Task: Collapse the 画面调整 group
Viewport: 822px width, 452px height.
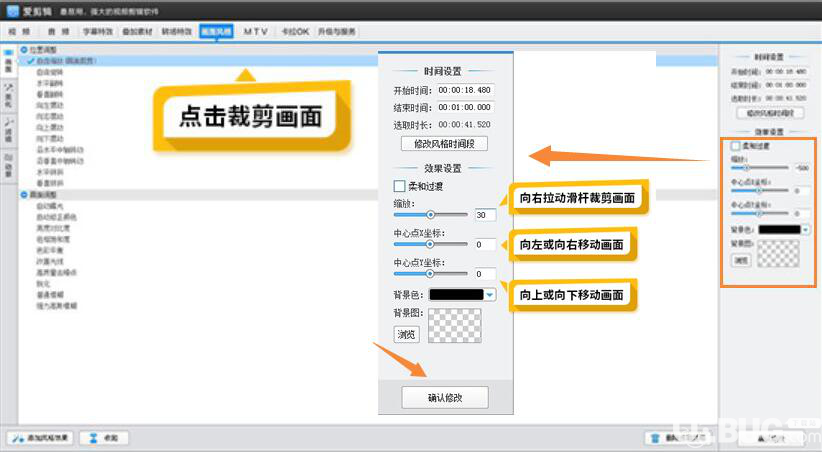Action: 24,195
